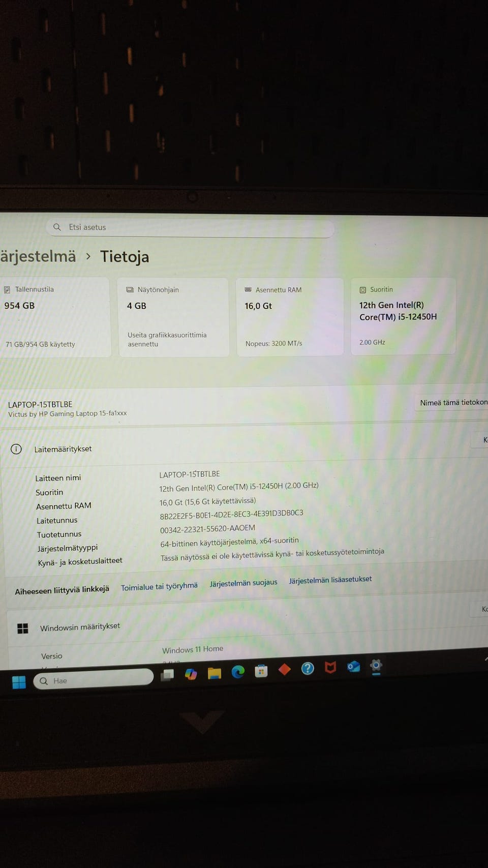Open the Suoritin i5-12450H card
Image resolution: width=488 pixels, height=868 pixels.
(x=404, y=315)
